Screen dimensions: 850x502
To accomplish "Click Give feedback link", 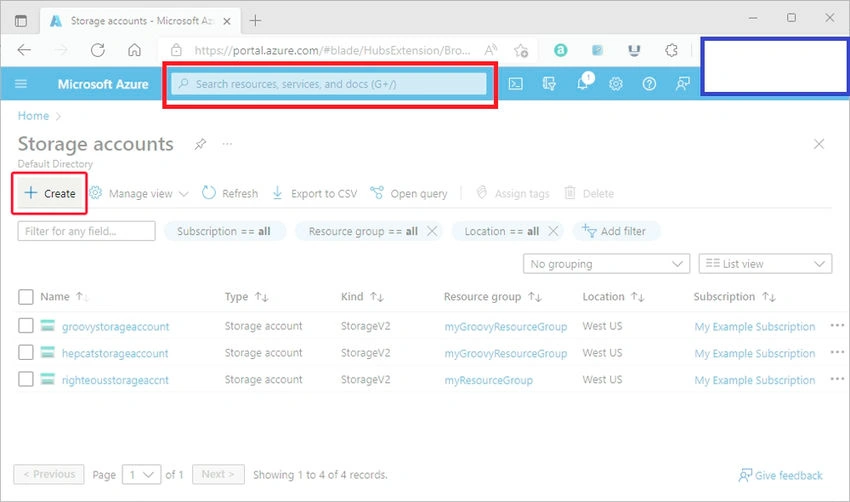I will pyautogui.click(x=780, y=475).
